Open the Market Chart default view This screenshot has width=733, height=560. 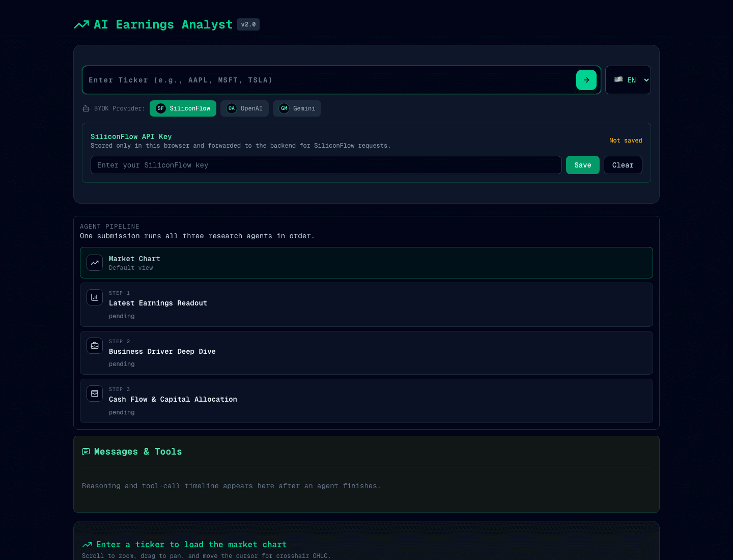coord(366,263)
